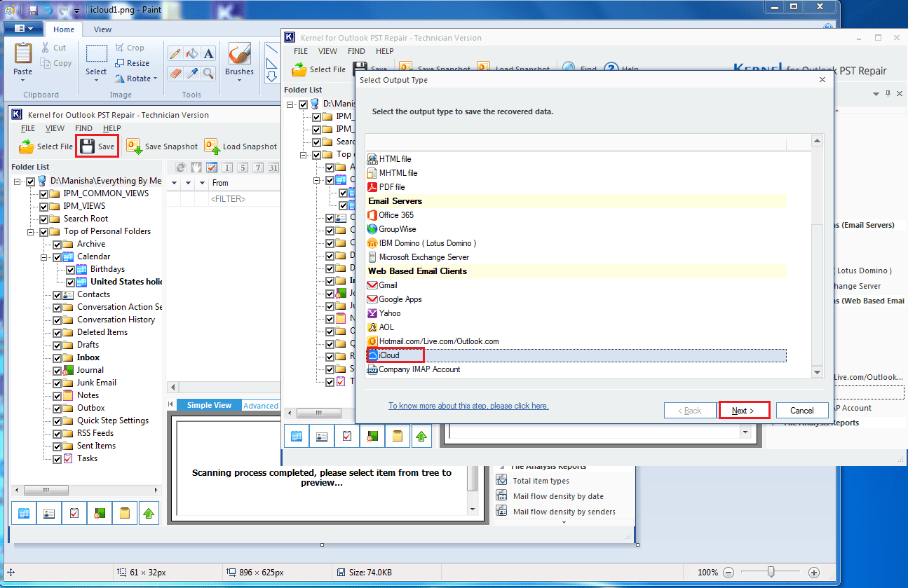
Task: Click Load Snapshot in the left Kernel window
Action: pyautogui.click(x=240, y=146)
